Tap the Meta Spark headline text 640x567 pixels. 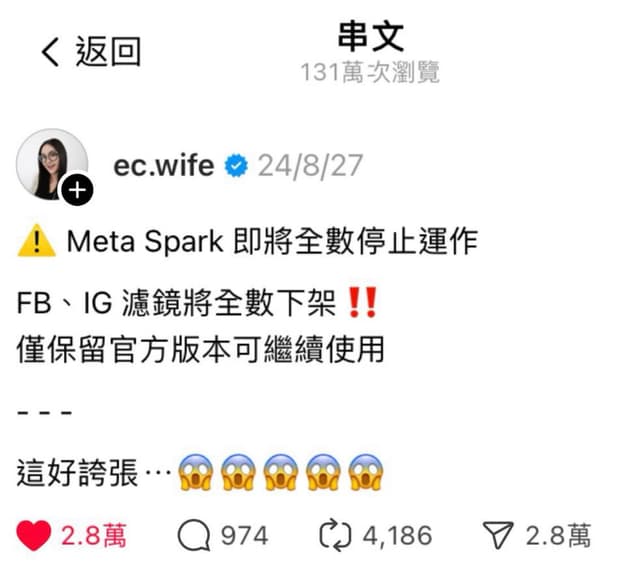coord(272,241)
